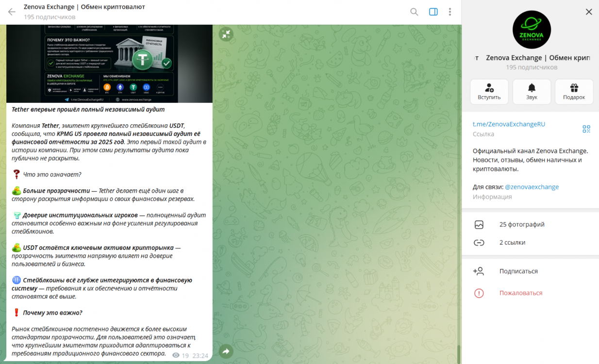Click Подписаться to subscribe

coord(530,271)
